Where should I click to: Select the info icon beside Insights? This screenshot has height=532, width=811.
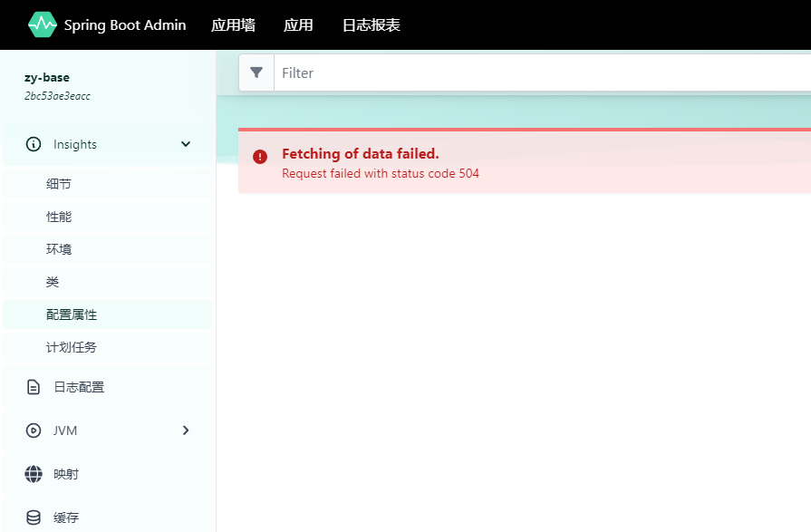pyautogui.click(x=32, y=144)
